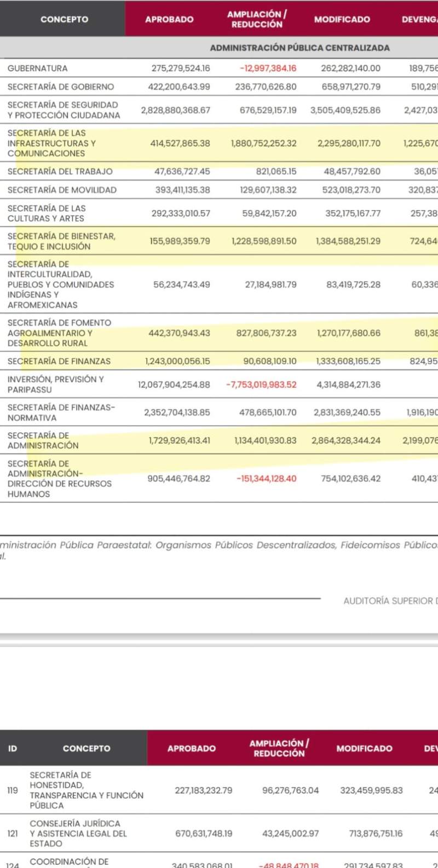The image size is (438, 868).
Task: Click ADMINISTRACIÓN PÚBLICA CENTRALIZADA section heading
Action: (299, 48)
